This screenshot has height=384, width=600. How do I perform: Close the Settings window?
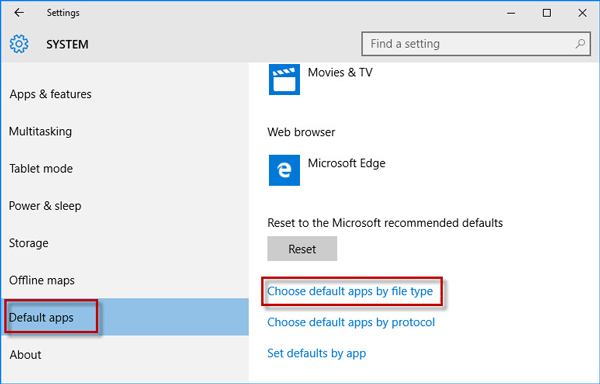582,13
